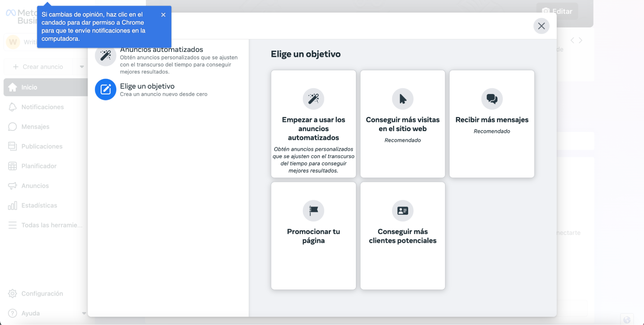Click the speech bubble icon for Mensajes
Screen dimensions: 644x325
click(13, 127)
